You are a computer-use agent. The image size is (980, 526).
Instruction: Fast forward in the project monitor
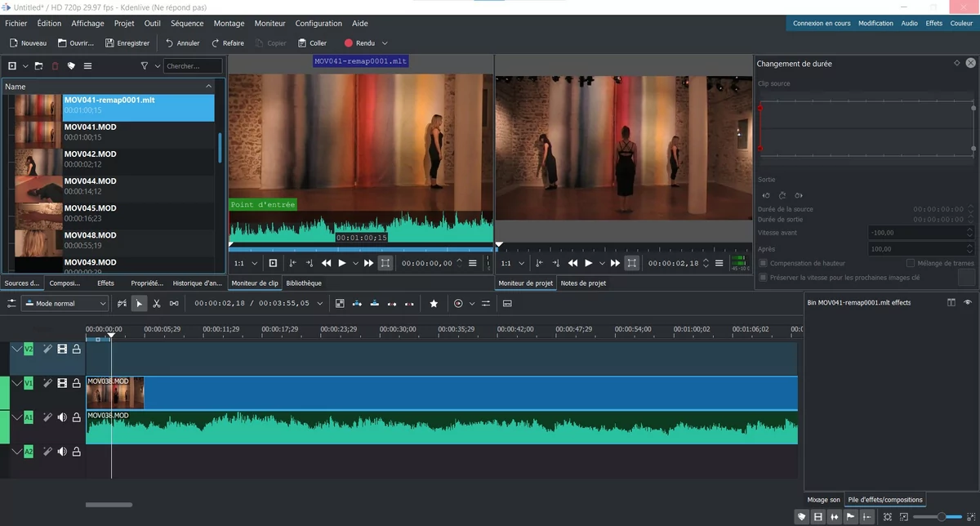[x=615, y=263]
